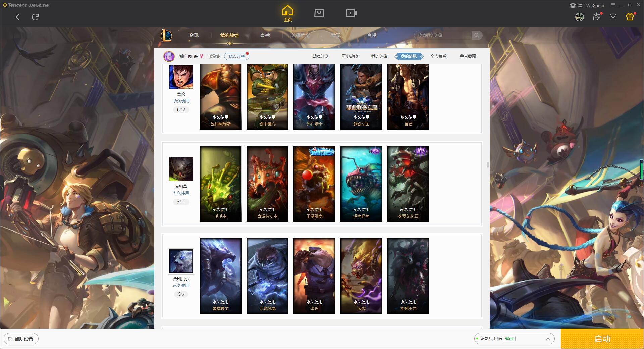This screenshot has width=644, height=349.
Task: Click in the 搜索我的英雄 search field
Action: coord(443,35)
